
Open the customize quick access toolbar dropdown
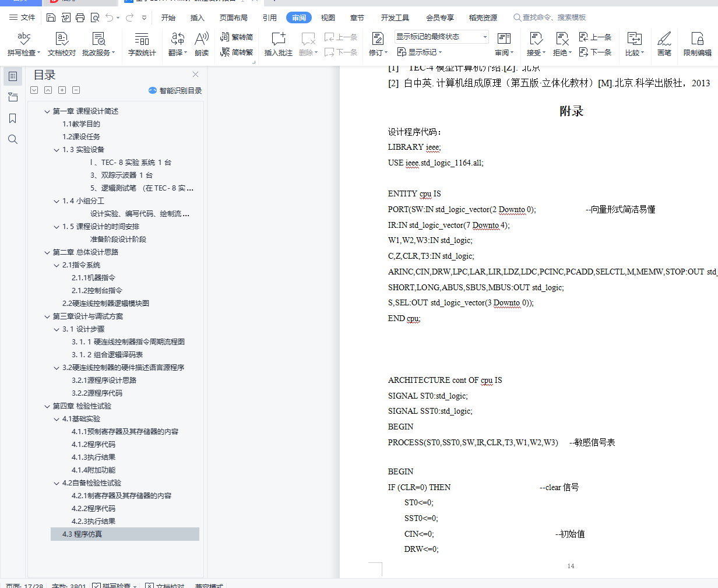145,17
